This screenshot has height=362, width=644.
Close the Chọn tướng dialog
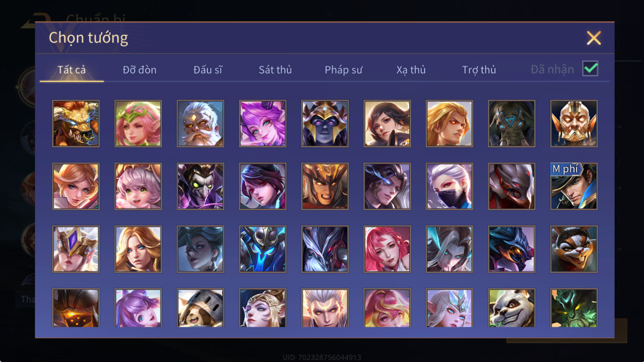point(594,38)
